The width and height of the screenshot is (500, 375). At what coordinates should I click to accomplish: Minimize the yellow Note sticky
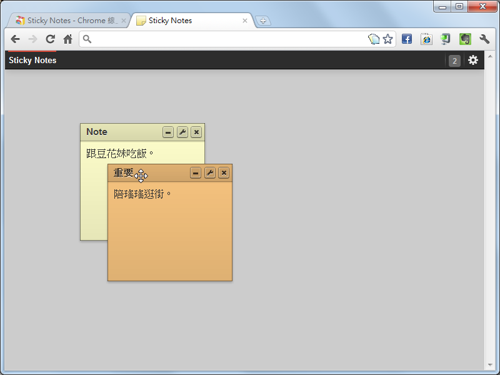pos(168,132)
